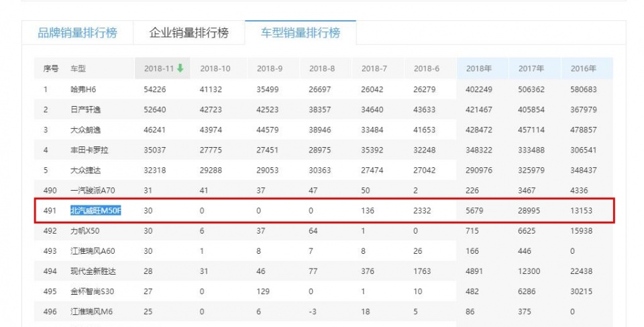This screenshot has width=644, height=327.
Task: Click the highlighted 北汽威旺M50F model name
Action: pos(96,211)
